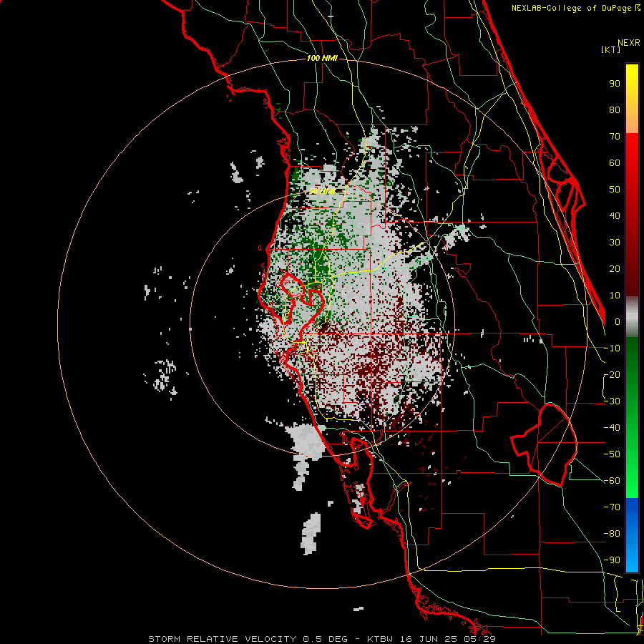644x644 pixels.
Task: Click the -10 scale value
Action: [612, 348]
